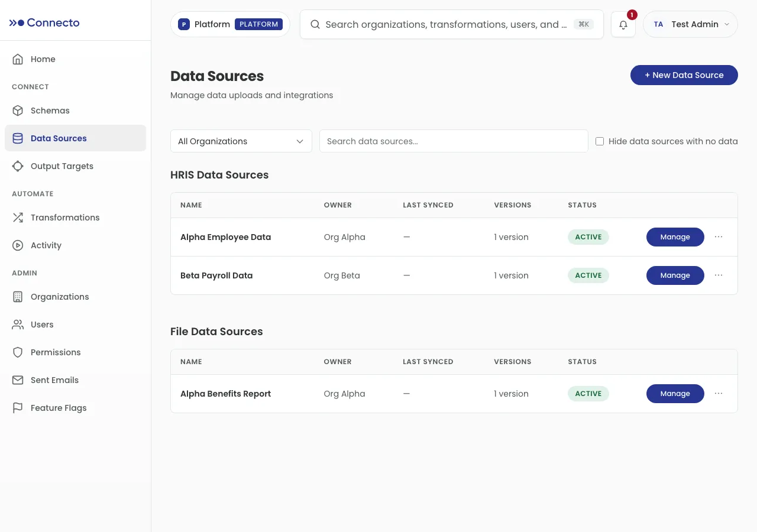Open more options for Beta Payroll Data

click(x=719, y=275)
